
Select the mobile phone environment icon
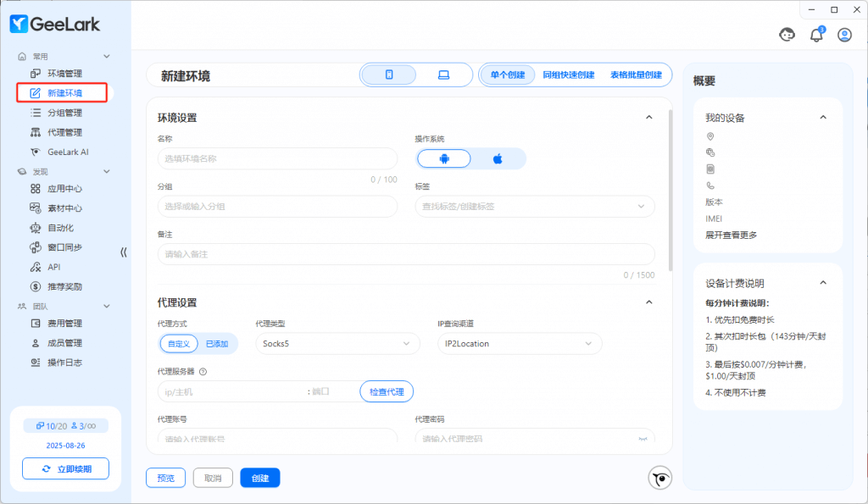(x=389, y=75)
